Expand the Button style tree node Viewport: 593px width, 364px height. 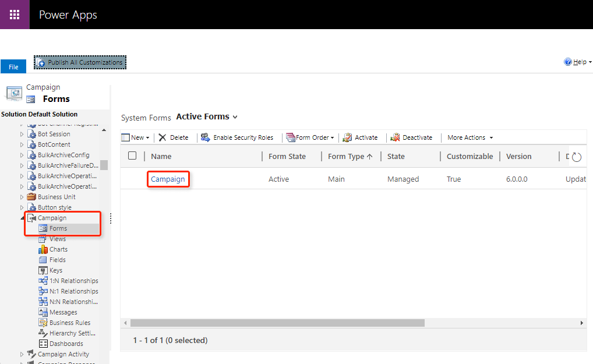pos(22,207)
